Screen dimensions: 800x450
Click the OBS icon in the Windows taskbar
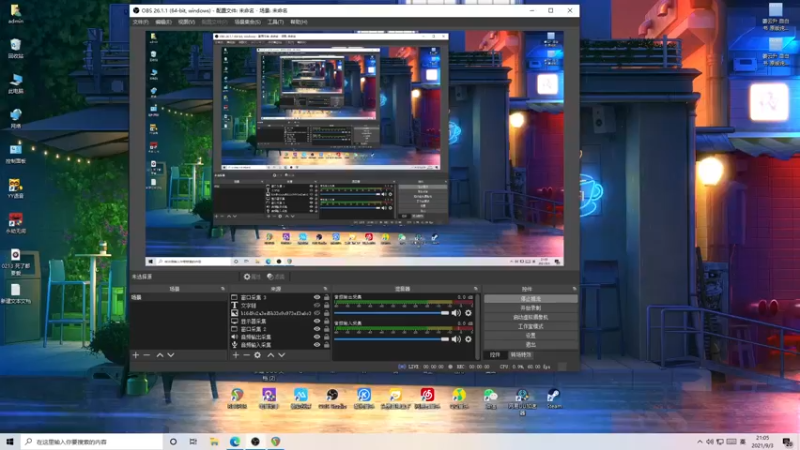coord(255,441)
